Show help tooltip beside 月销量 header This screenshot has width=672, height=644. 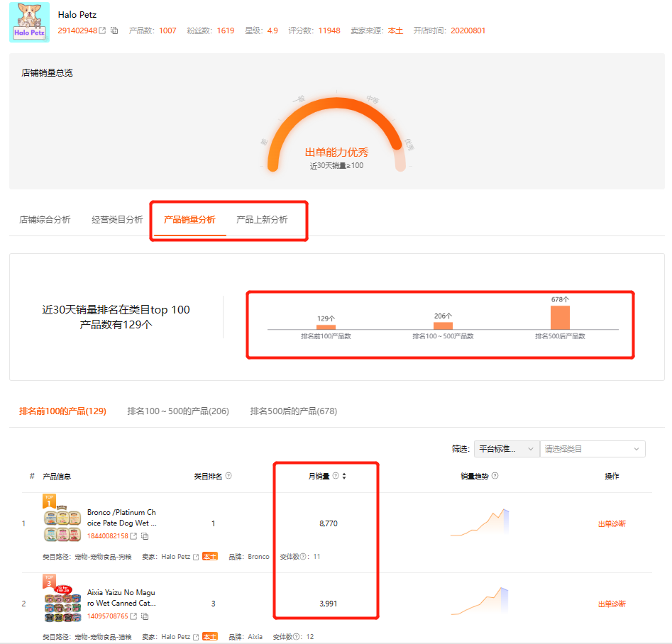point(336,476)
